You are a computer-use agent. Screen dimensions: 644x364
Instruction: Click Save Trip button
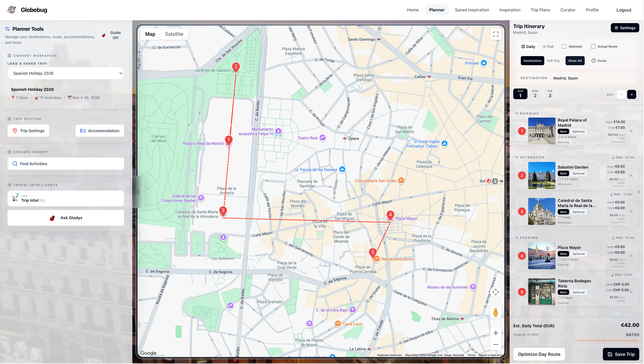621,354
